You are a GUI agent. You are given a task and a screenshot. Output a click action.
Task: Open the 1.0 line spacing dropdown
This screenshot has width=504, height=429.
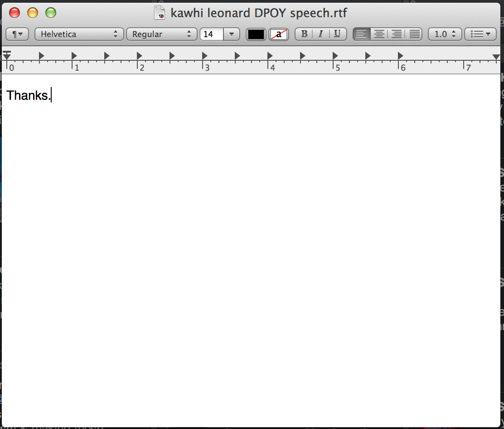(x=445, y=34)
